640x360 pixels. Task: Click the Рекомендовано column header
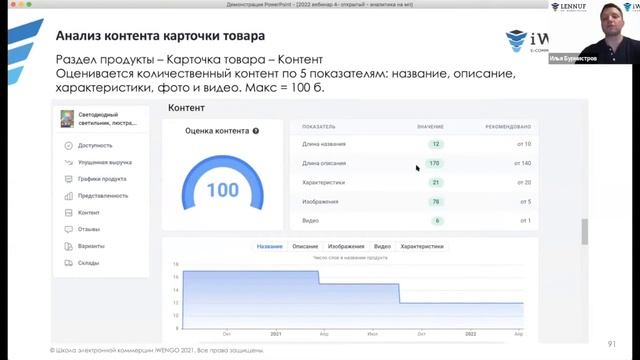click(508, 127)
